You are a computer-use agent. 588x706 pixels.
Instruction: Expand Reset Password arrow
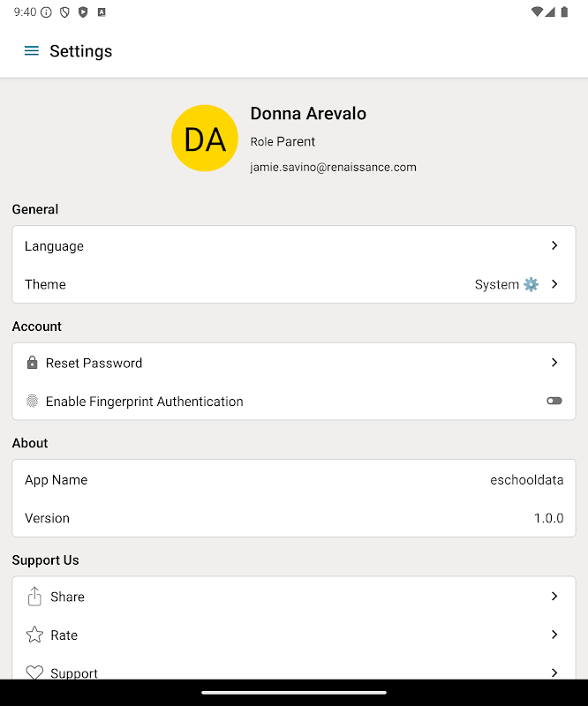tap(554, 363)
